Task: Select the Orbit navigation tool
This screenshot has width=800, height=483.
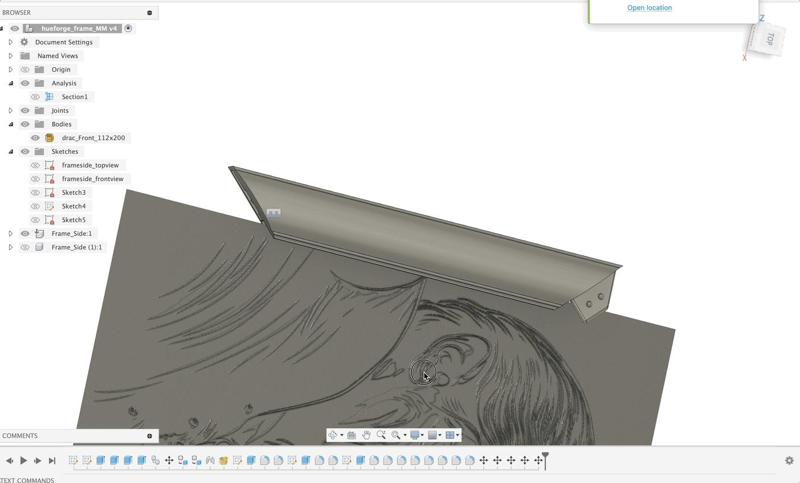Action: [x=333, y=435]
